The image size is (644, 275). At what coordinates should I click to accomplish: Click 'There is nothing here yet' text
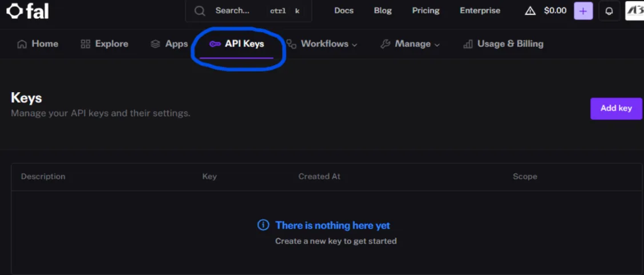point(333,225)
